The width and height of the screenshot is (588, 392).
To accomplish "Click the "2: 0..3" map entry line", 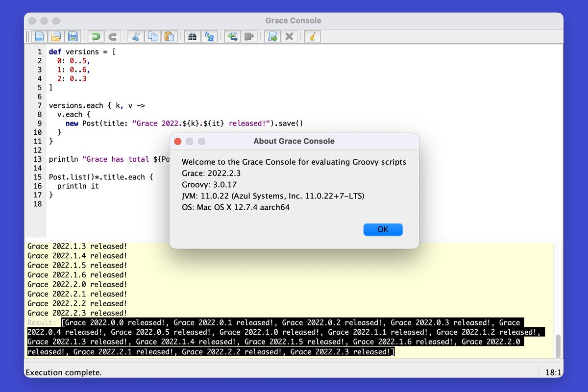I will coord(72,78).
